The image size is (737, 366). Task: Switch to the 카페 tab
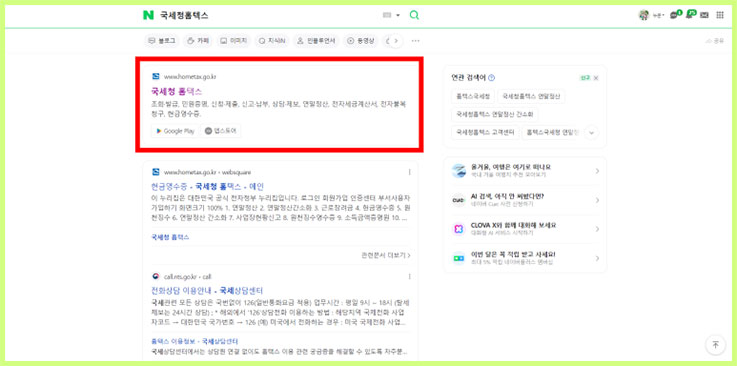(x=198, y=41)
